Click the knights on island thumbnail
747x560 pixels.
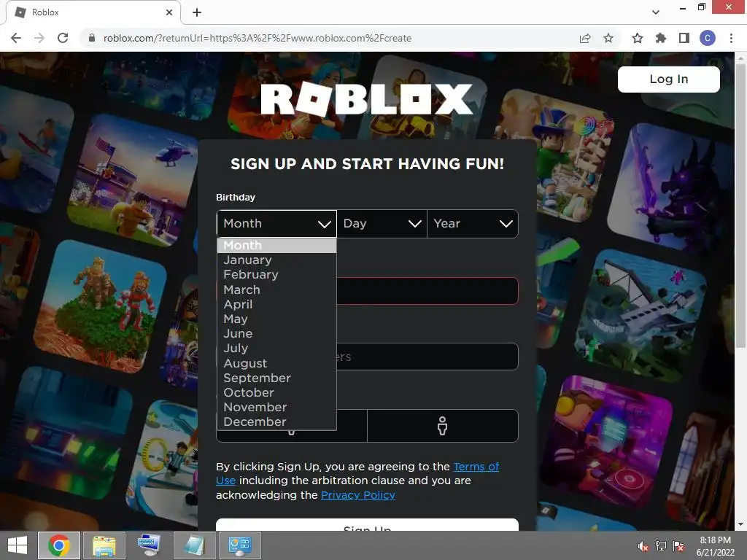coord(101,306)
